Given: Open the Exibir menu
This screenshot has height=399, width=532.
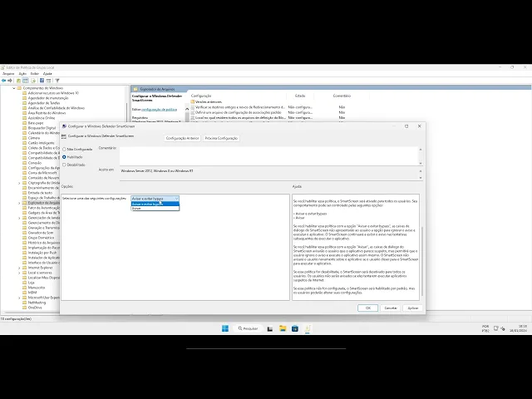Looking at the screenshot, I should click(35, 74).
